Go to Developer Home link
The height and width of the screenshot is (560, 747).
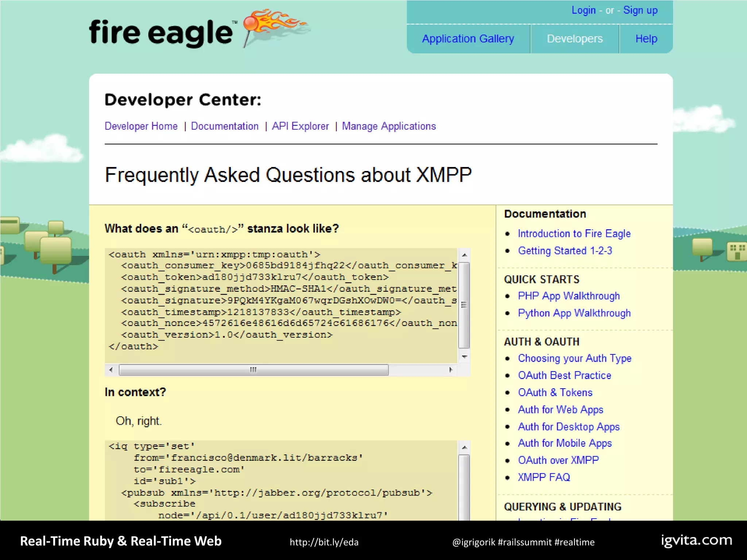[x=141, y=126]
